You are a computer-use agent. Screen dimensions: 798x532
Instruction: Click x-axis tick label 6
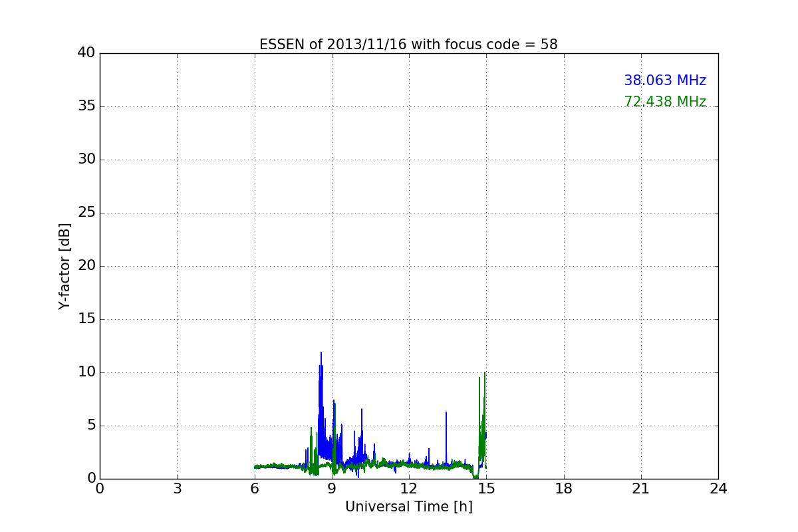[255, 489]
